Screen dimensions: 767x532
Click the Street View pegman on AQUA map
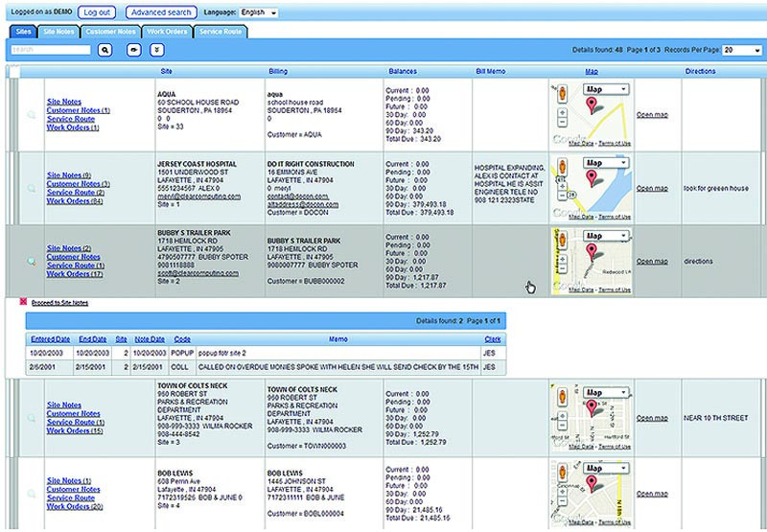pyautogui.click(x=562, y=91)
